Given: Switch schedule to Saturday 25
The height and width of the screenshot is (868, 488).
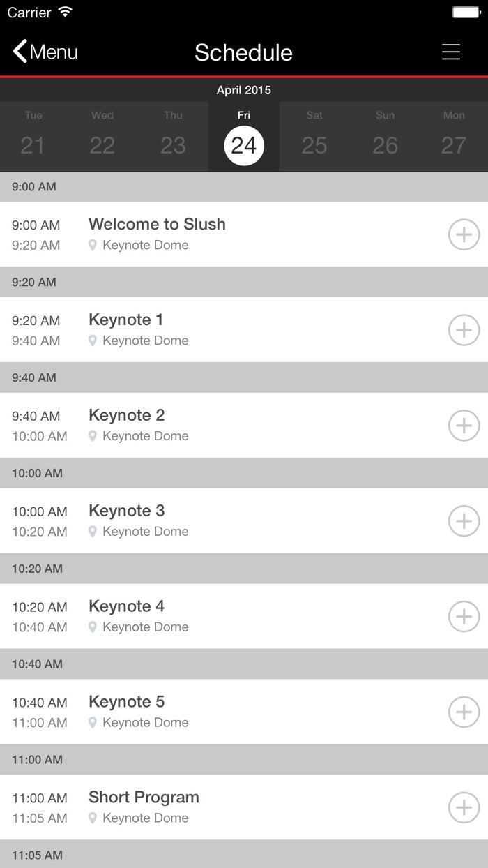Looking at the screenshot, I should pyautogui.click(x=314, y=137).
